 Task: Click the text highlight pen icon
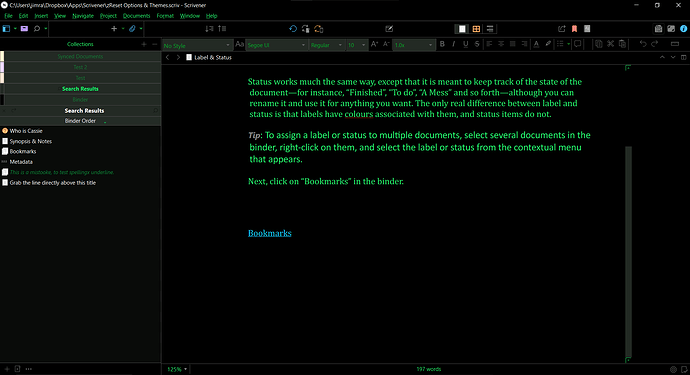[x=548, y=44]
